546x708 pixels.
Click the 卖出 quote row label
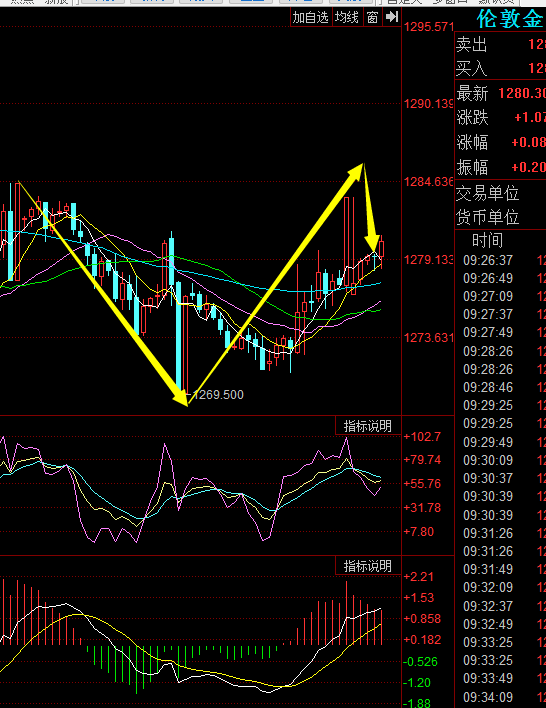[x=472, y=44]
